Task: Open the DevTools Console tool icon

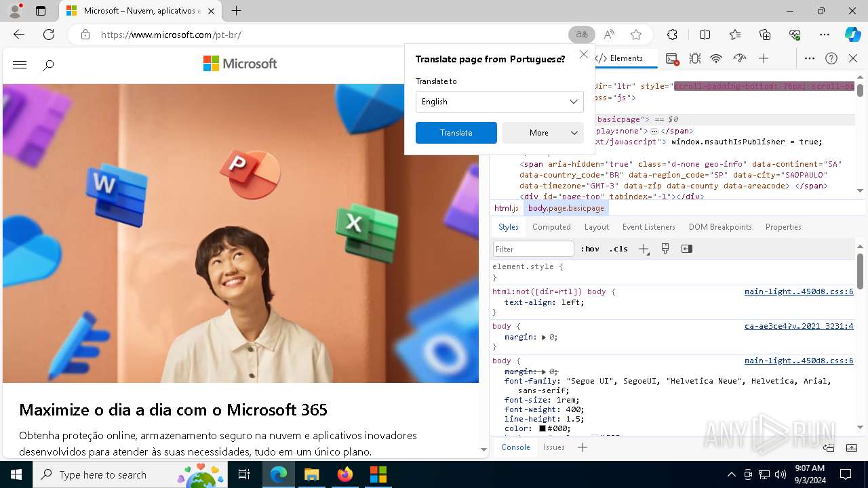Action: 672,59
